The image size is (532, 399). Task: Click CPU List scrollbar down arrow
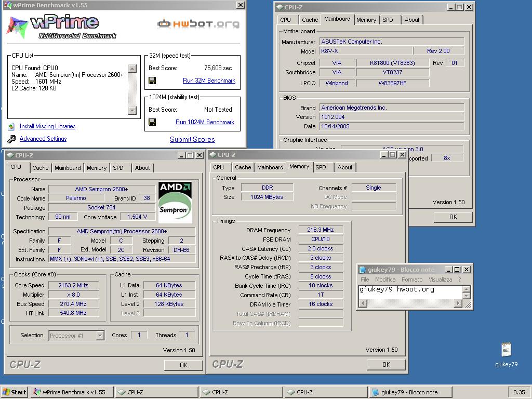(132, 111)
